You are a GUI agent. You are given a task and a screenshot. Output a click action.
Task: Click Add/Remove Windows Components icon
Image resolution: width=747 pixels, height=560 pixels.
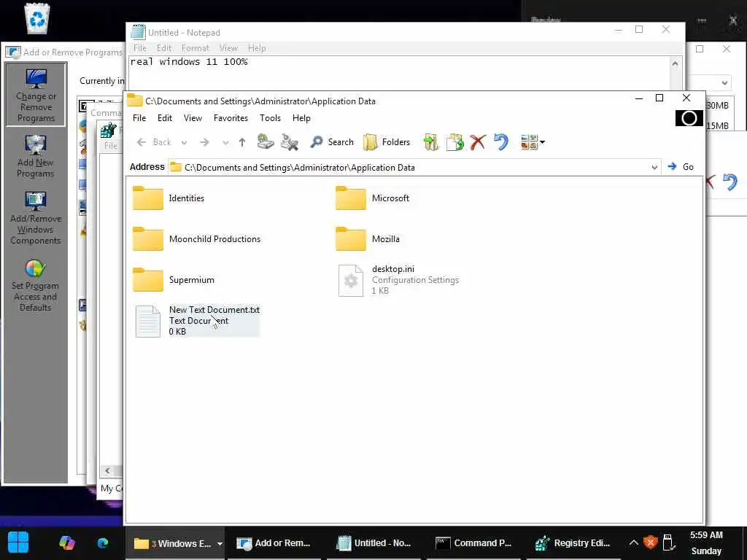point(36,219)
